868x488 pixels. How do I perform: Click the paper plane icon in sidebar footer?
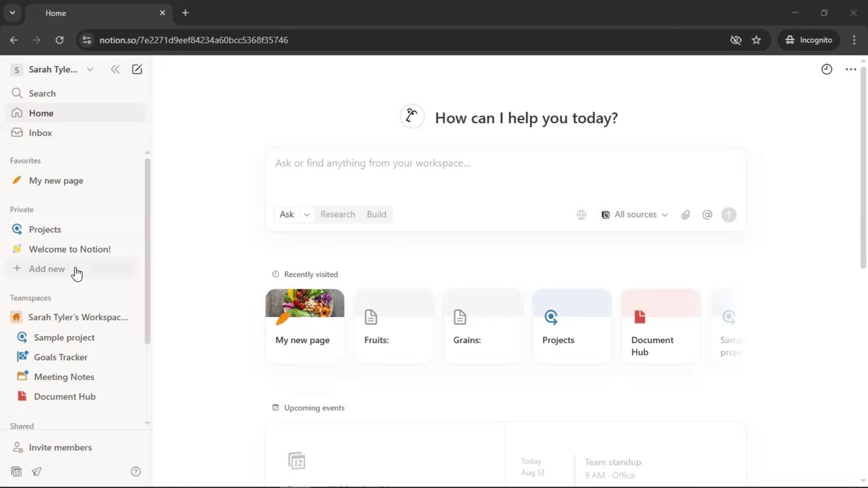pos(37,472)
